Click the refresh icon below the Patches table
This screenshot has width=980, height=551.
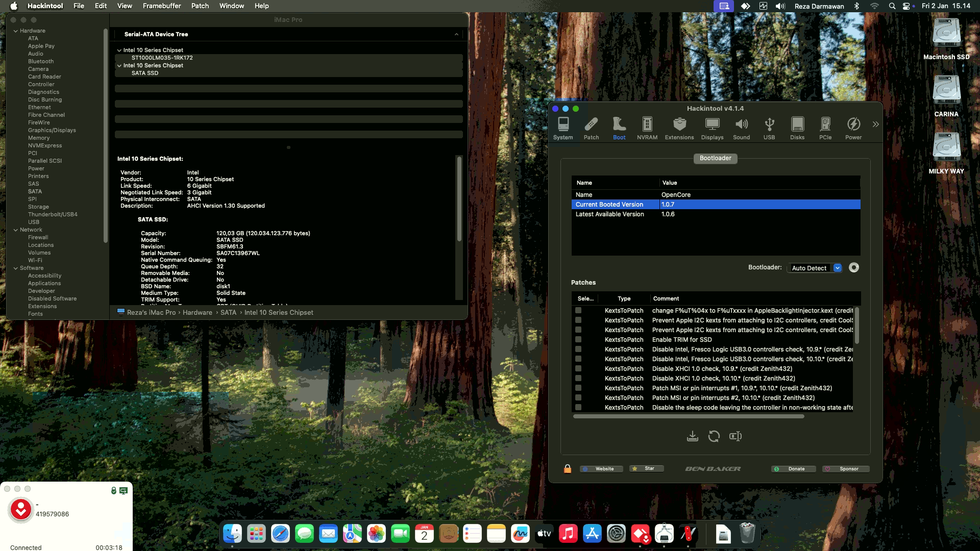click(x=714, y=436)
